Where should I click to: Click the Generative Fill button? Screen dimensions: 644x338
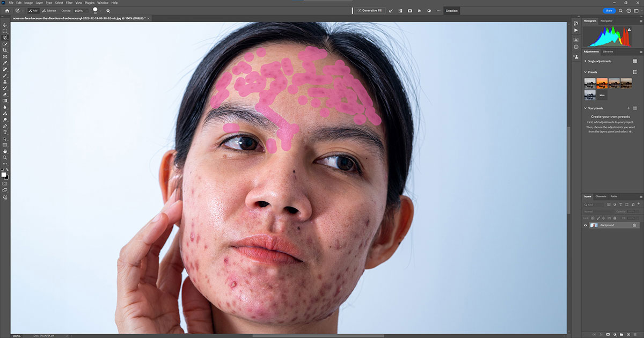click(370, 10)
